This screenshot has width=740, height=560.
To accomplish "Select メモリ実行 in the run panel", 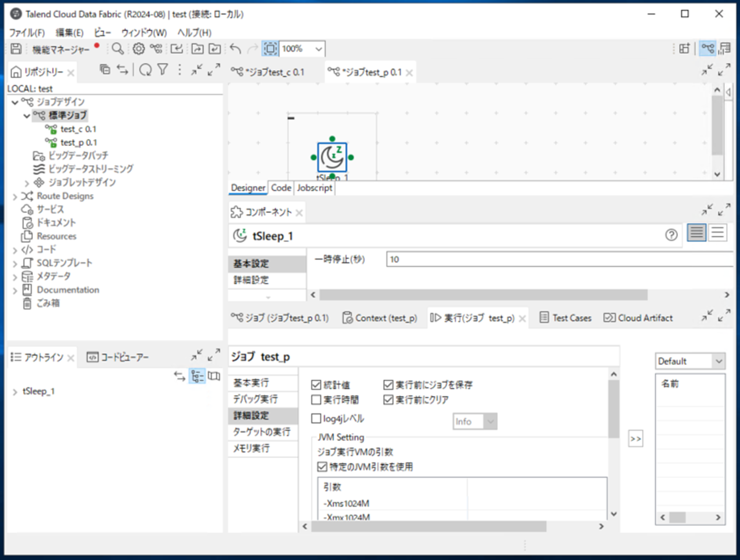I will tap(263, 448).
